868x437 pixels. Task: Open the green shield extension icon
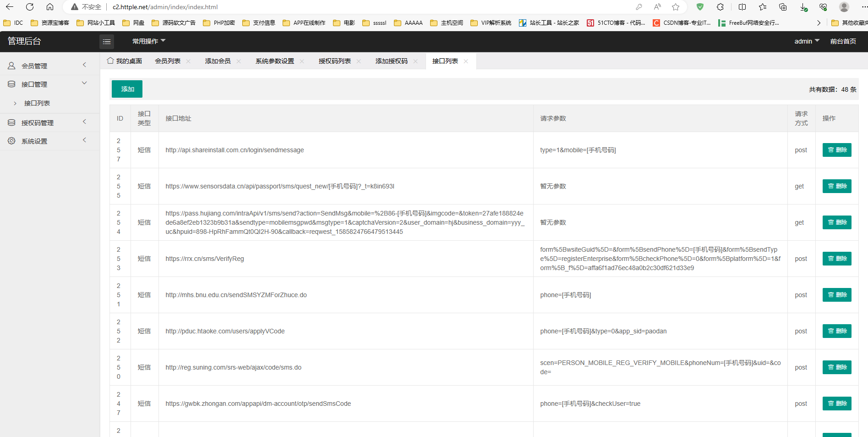700,7
